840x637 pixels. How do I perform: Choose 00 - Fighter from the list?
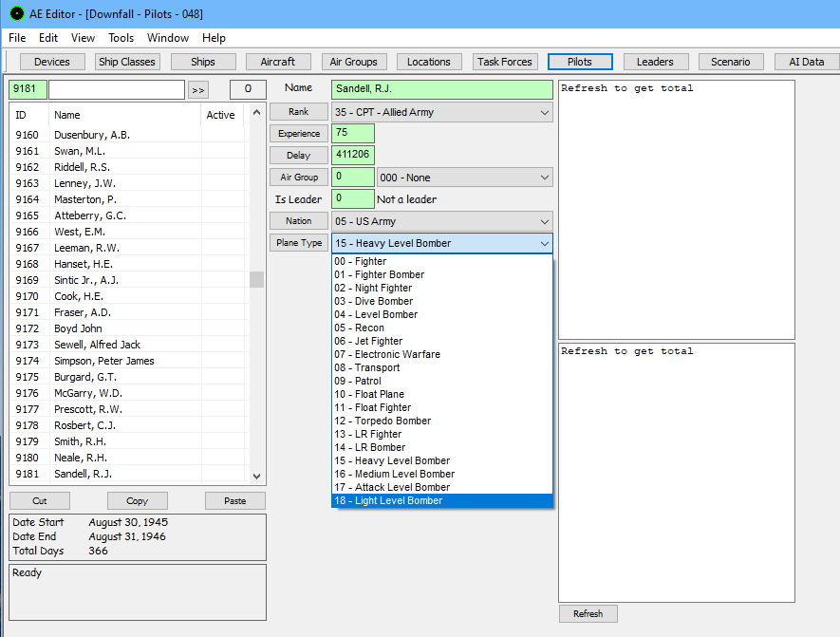pos(442,261)
